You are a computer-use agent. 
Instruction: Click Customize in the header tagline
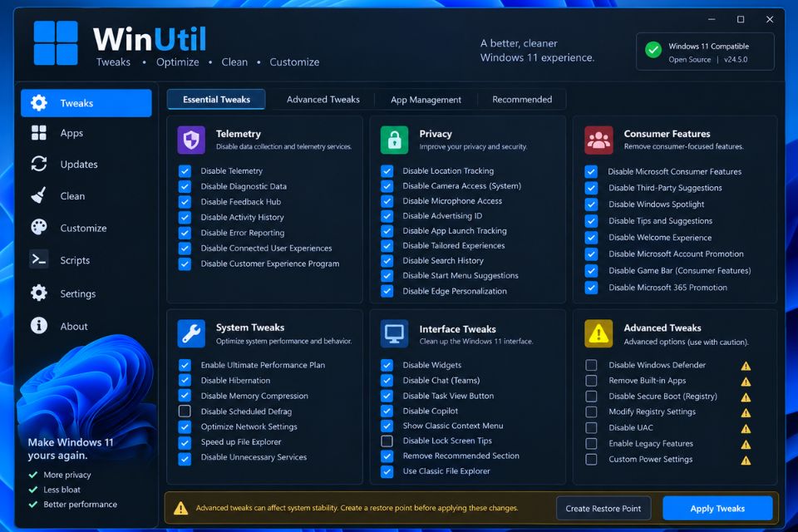pyautogui.click(x=294, y=62)
